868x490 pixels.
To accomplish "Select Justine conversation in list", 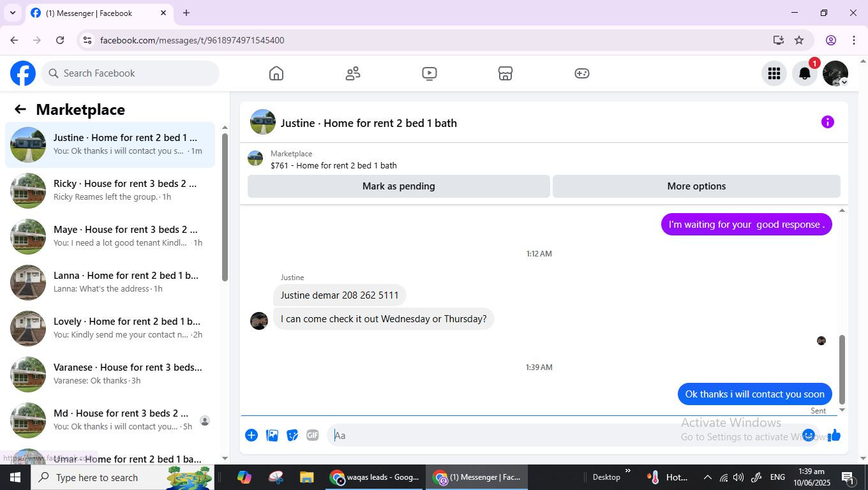I will [x=110, y=145].
